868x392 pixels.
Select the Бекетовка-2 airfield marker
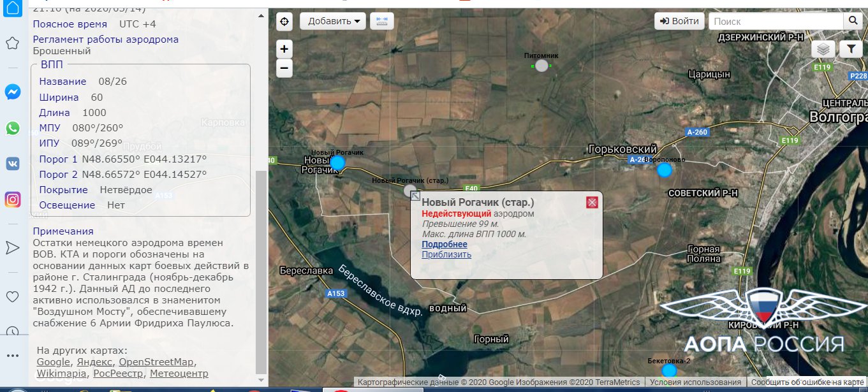pos(668,370)
